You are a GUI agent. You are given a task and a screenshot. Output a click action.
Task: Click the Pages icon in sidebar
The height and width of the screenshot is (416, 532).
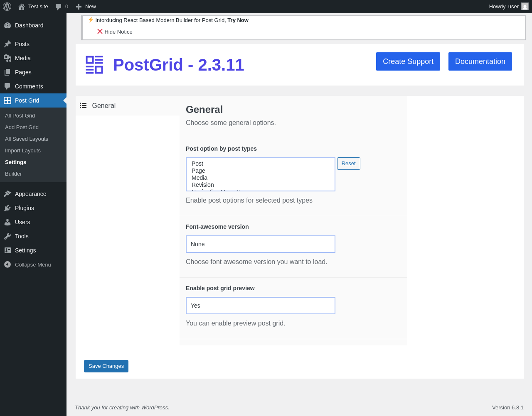click(x=7, y=72)
